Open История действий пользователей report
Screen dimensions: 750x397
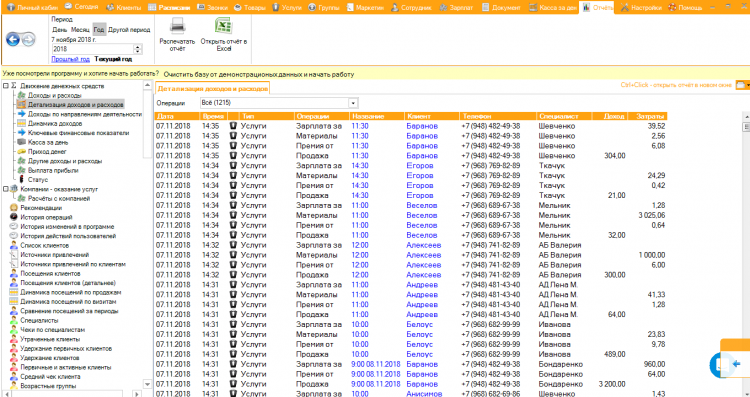(68, 235)
